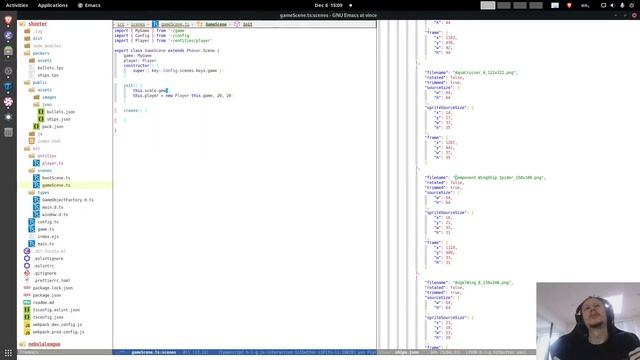Click the GameScene class breadcrumb
Image resolution: width=640 pixels, height=360 pixels.
point(216,25)
